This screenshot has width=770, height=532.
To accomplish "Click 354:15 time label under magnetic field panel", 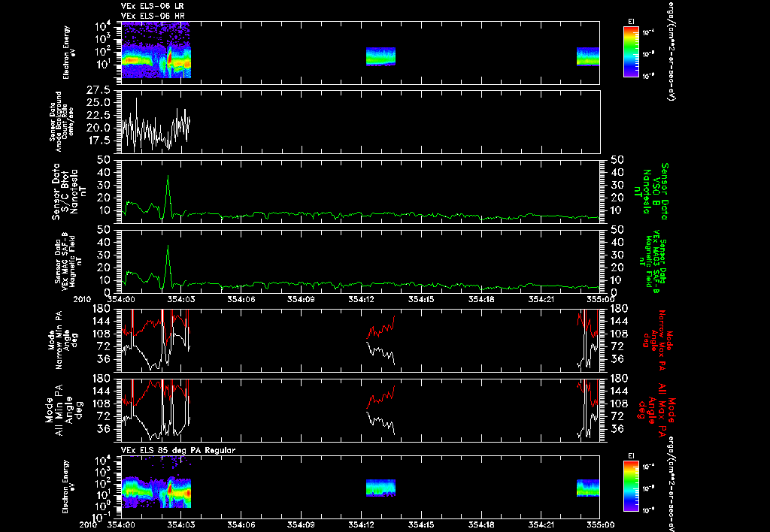I will [x=421, y=299].
